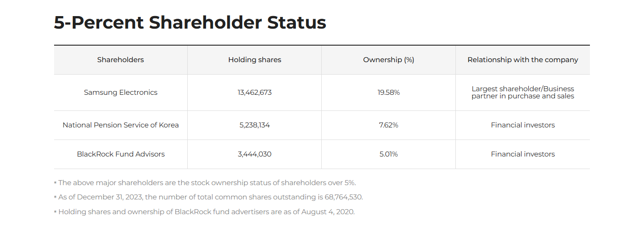
Task: Click the Samsung Electronics shareholder cell
Action: [x=121, y=93]
